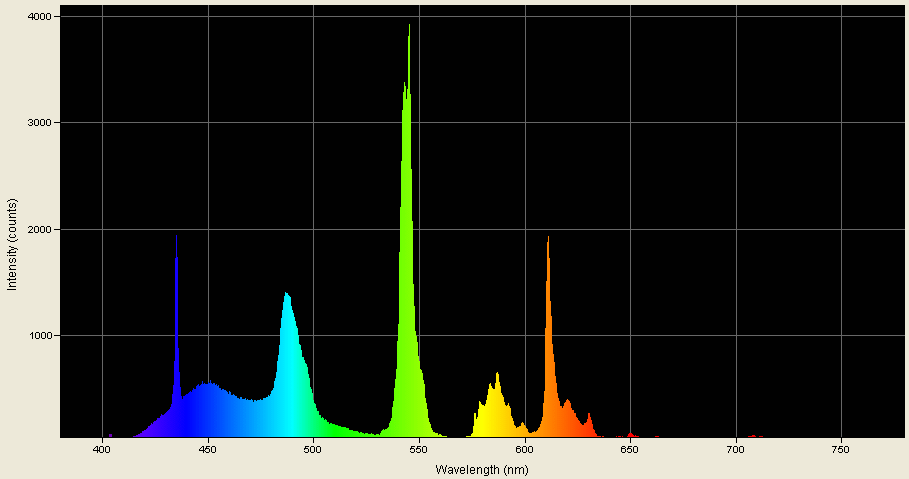Click the '700' wavelength axis value
Viewport: 909px width, 479px height.
[736, 449]
